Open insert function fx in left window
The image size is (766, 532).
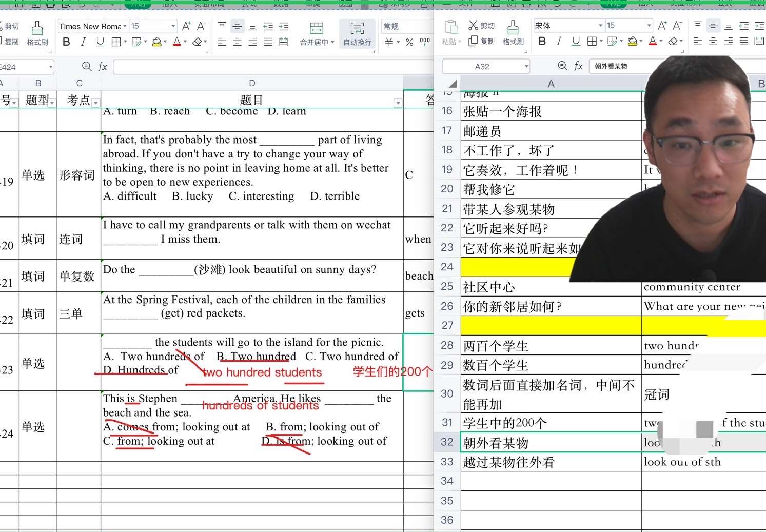click(x=103, y=66)
